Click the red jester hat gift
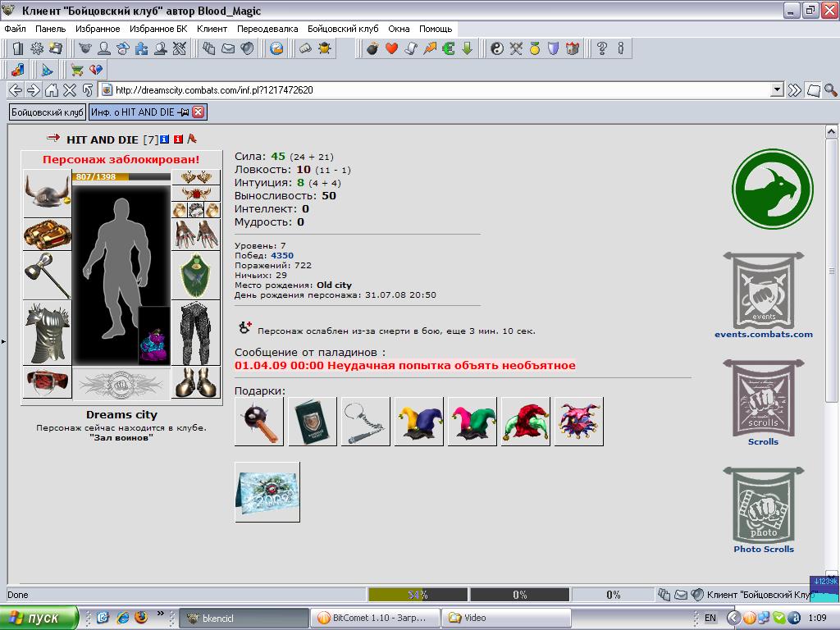The height and width of the screenshot is (630, 840). [526, 422]
